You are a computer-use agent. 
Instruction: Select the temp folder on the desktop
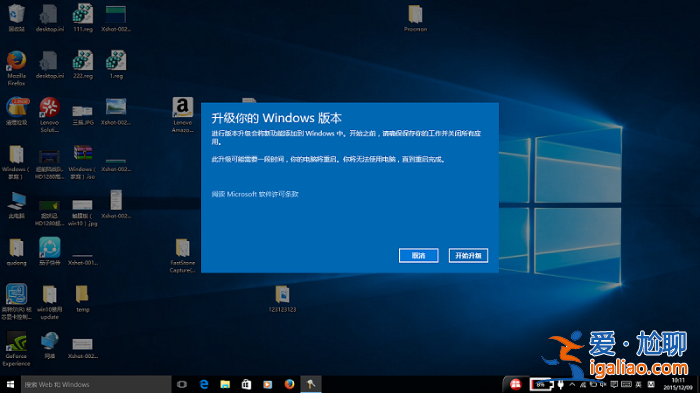[83, 299]
